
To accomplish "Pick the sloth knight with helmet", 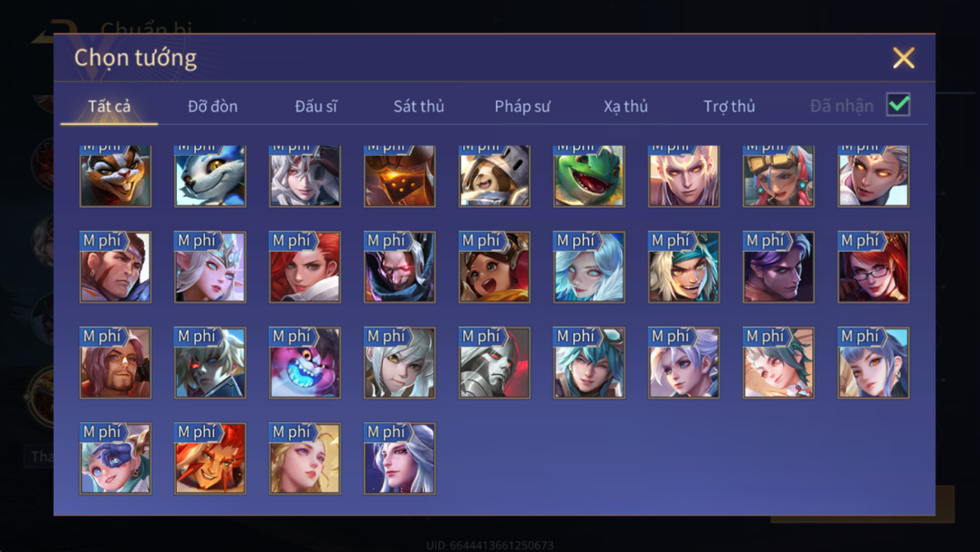I will click(x=495, y=176).
